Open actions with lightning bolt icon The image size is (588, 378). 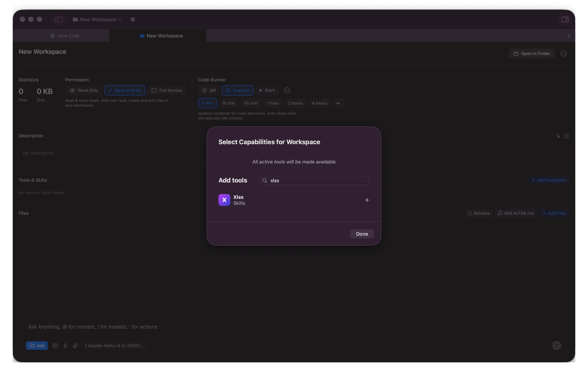point(65,345)
